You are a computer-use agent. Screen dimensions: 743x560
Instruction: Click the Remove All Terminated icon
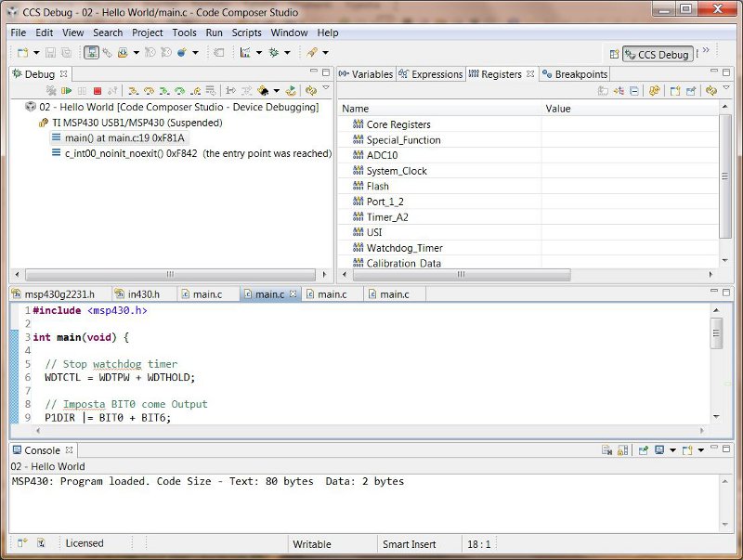click(x=51, y=90)
